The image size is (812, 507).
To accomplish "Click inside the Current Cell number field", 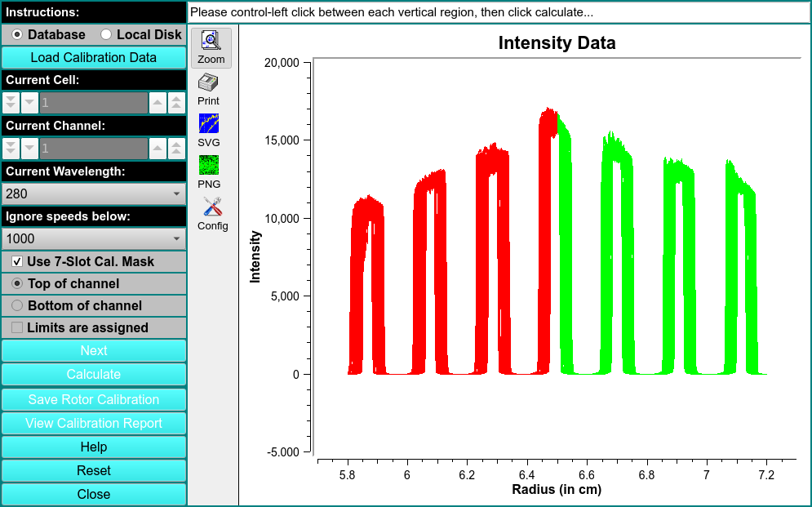I will click(x=93, y=103).
